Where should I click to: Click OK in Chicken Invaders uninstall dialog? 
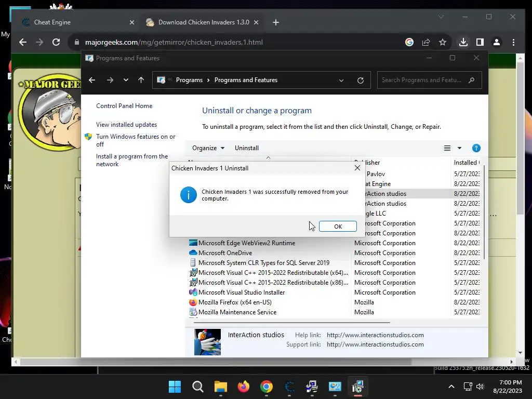coord(338,227)
